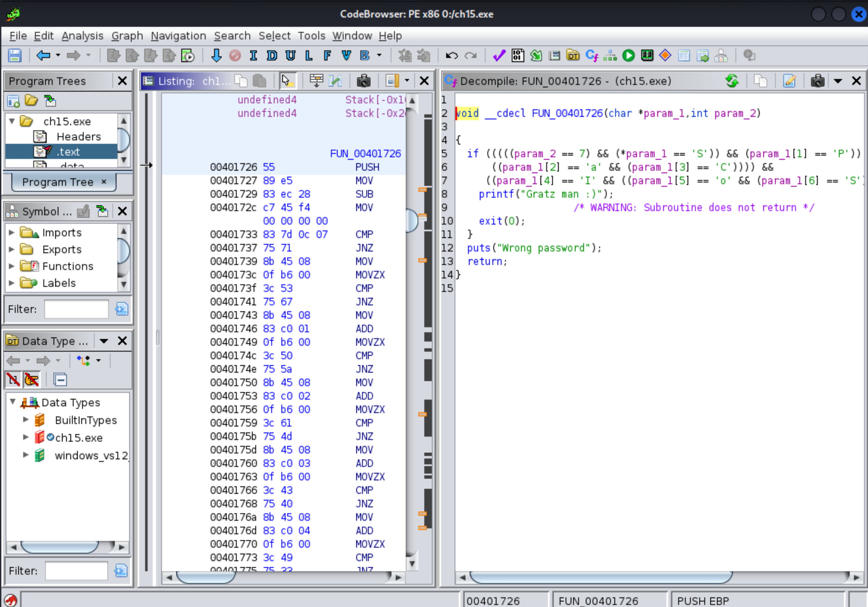Viewport: 868px width, 607px height.
Task: Click the purple checkmark toolbar icon
Action: click(499, 56)
